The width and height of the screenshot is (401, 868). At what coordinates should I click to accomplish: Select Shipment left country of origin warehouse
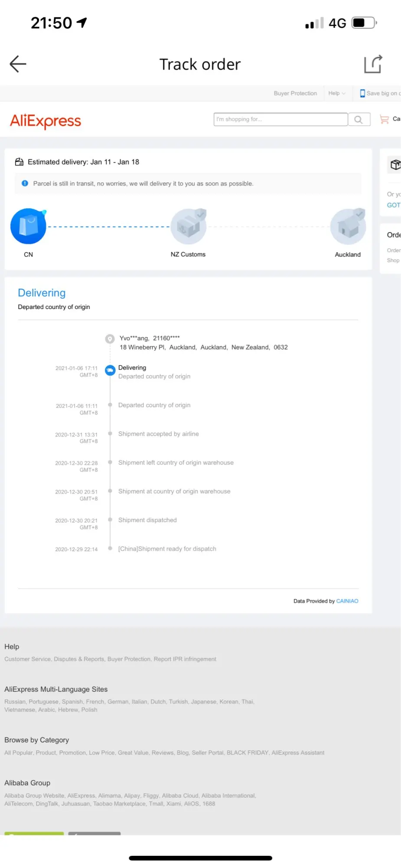point(176,463)
